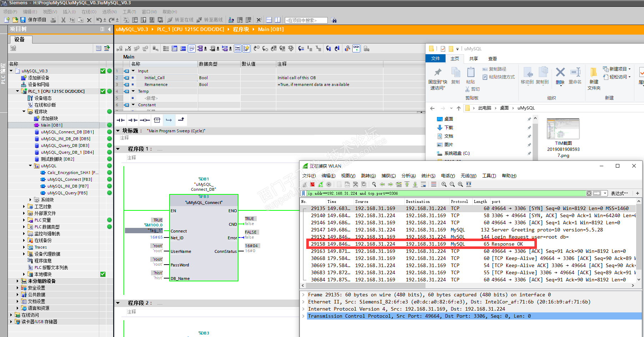644x337 pixels.
Task: Toggle the favorites star icon in editor toolbar
Action: pos(246,48)
